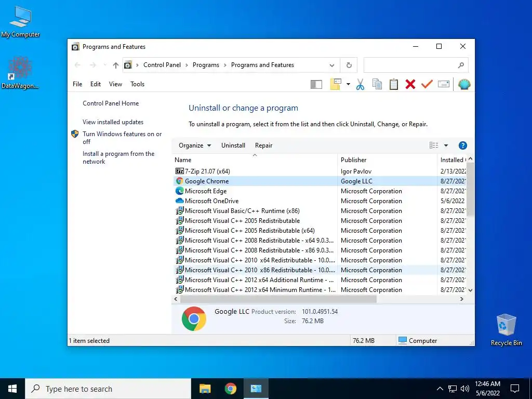Open the Tools menu
Image resolution: width=532 pixels, height=399 pixels.
(x=137, y=84)
